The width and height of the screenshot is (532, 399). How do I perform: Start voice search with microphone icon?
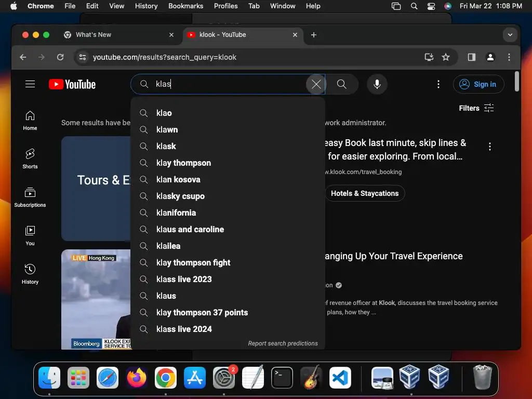coord(377,84)
